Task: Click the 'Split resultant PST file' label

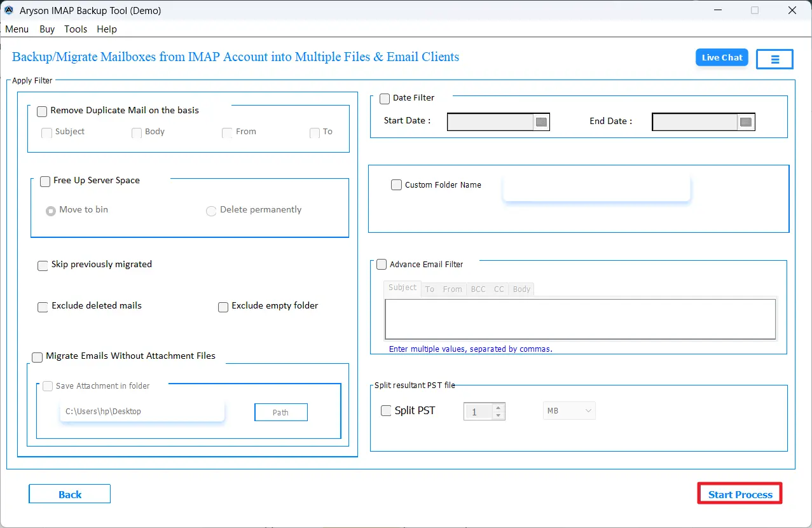Action: tap(415, 385)
